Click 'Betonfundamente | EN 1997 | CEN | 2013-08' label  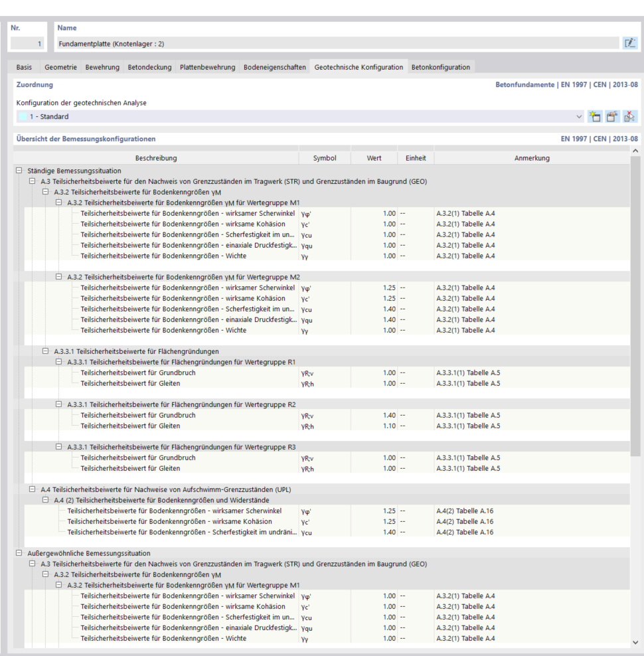click(x=566, y=84)
